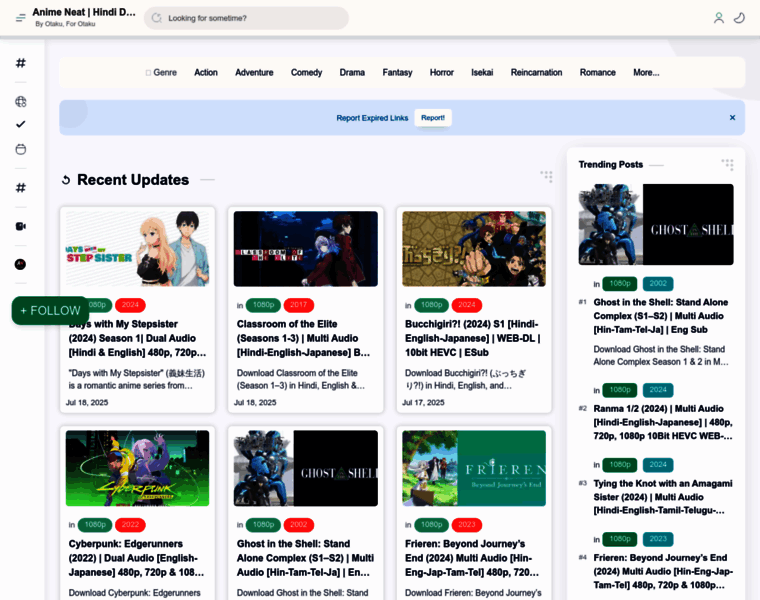Open Days with My Stepsister thumbnail
Screen dimensions: 760x600
(x=137, y=249)
